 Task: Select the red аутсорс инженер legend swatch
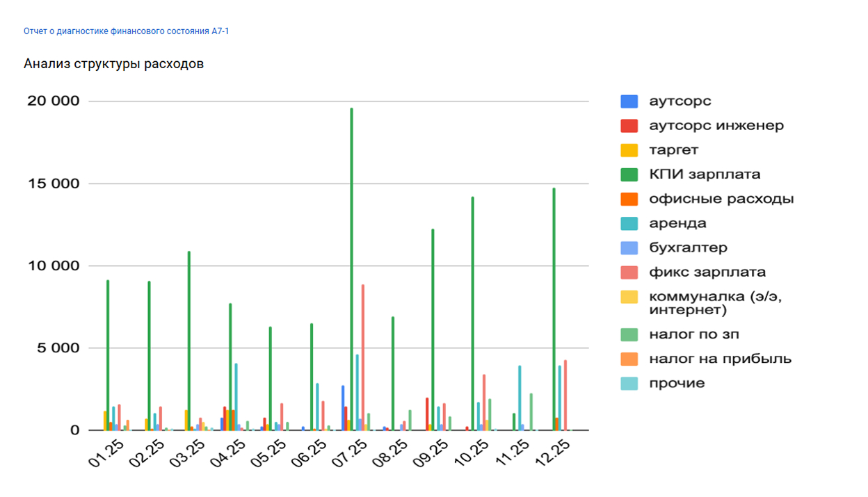[629, 126]
